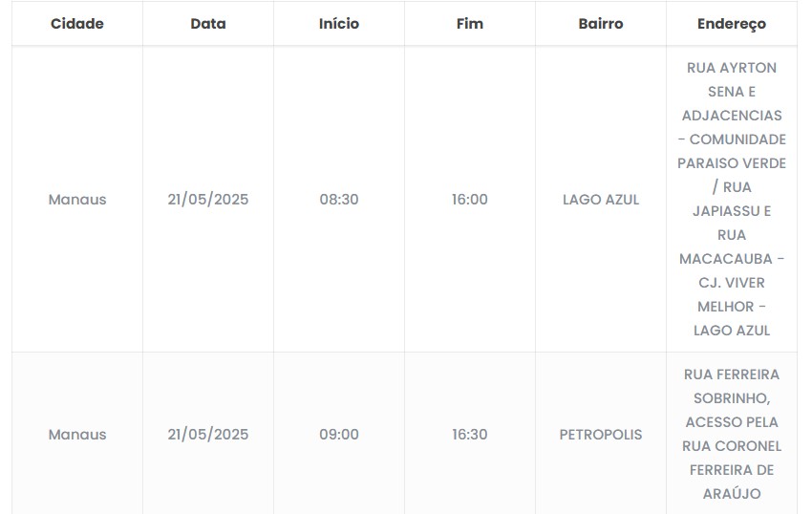Click the 08:30 start time cell
812x514 pixels.
339,200
